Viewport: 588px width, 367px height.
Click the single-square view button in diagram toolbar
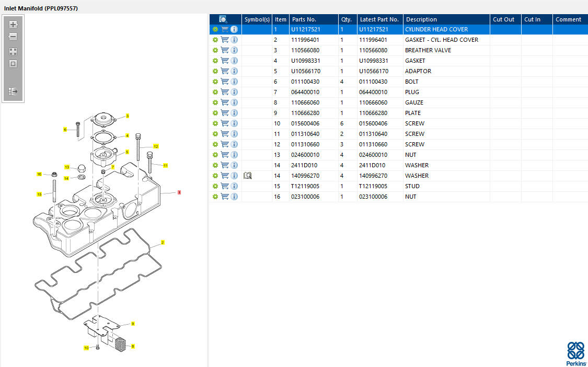coord(13,64)
